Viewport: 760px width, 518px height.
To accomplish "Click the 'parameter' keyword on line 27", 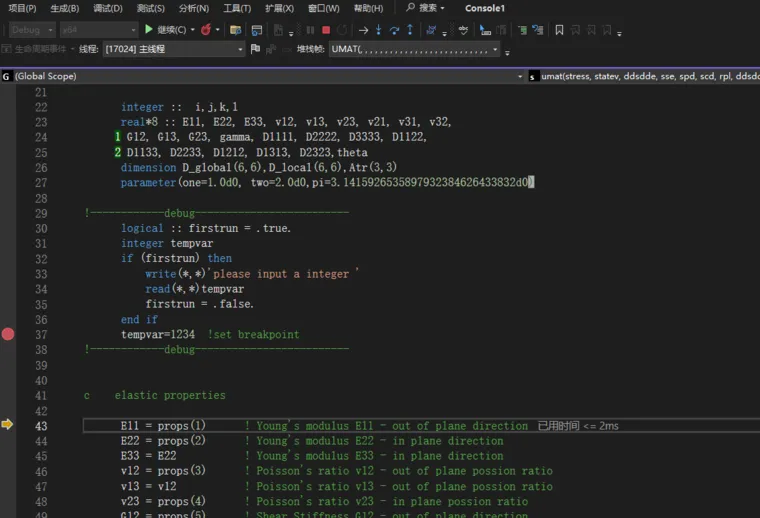I will [x=148, y=182].
